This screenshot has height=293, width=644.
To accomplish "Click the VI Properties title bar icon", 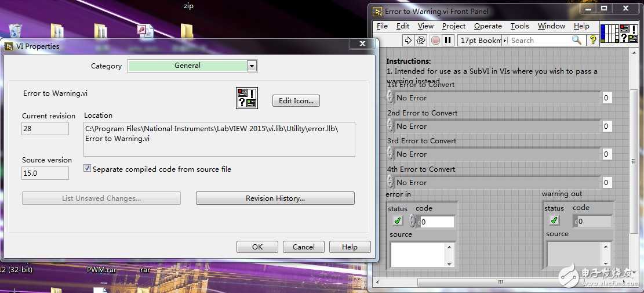I will (x=9, y=46).
